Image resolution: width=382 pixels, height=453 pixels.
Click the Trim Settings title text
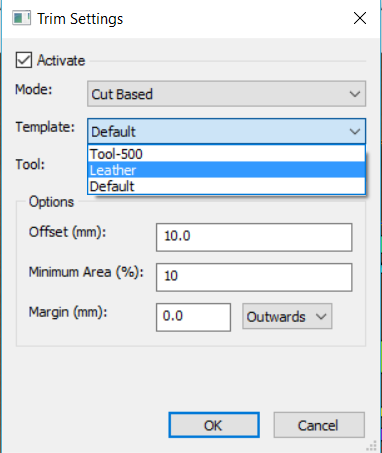click(x=80, y=19)
